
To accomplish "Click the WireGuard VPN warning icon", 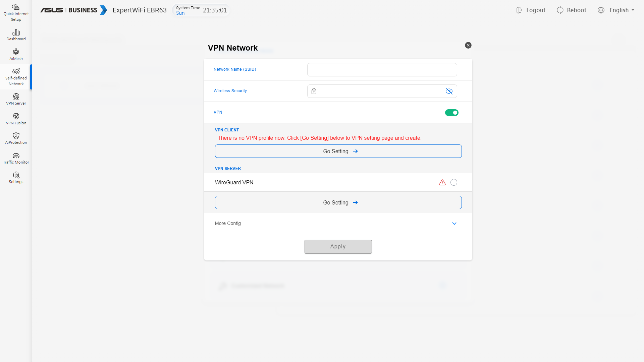I will (x=442, y=182).
